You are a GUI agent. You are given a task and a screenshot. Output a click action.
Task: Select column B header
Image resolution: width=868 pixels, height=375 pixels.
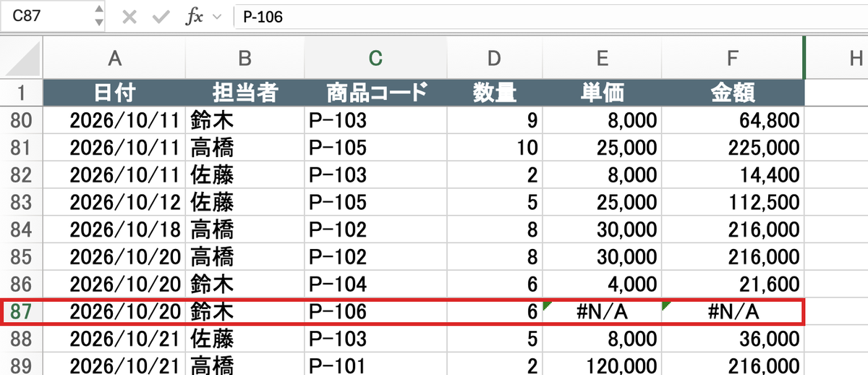click(x=244, y=59)
